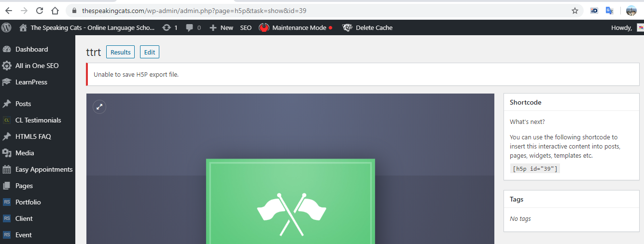The height and width of the screenshot is (244, 644).
Task: Open the comments bubble in admin bar
Action: click(x=194, y=27)
